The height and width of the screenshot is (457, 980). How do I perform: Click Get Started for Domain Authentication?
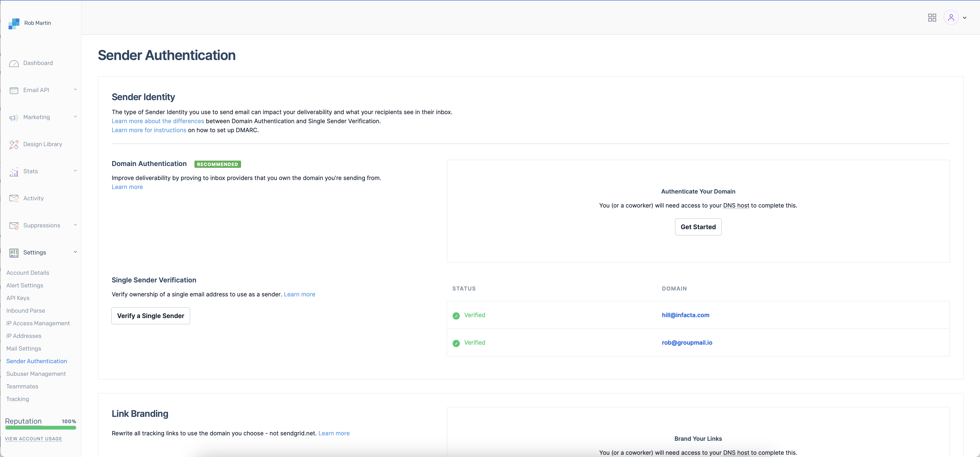[698, 227]
